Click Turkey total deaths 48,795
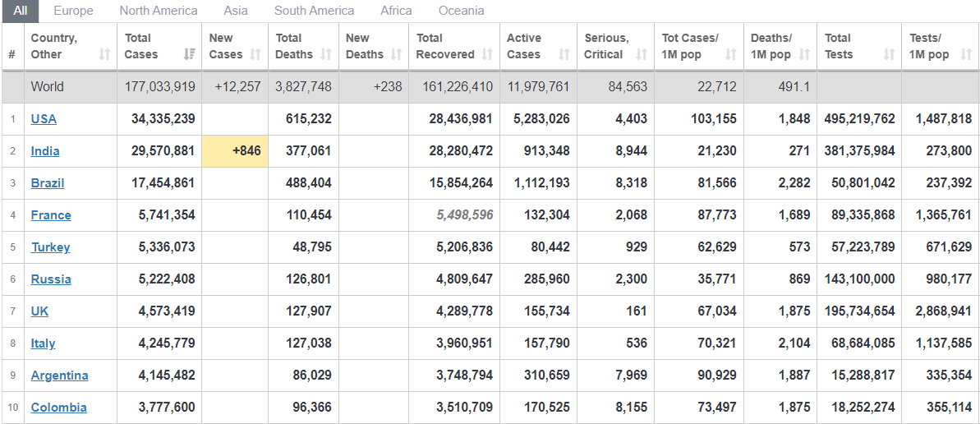Screen dimensions: 980x424 coord(312,247)
